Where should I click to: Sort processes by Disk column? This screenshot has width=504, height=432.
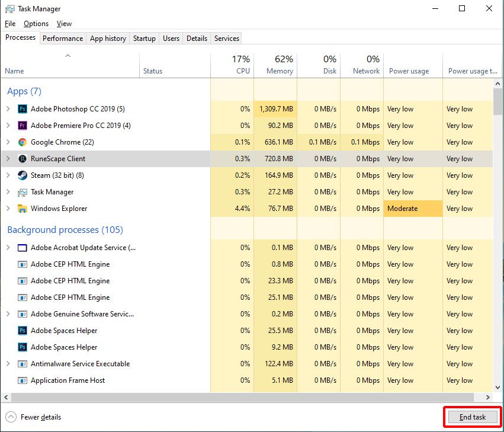point(319,66)
